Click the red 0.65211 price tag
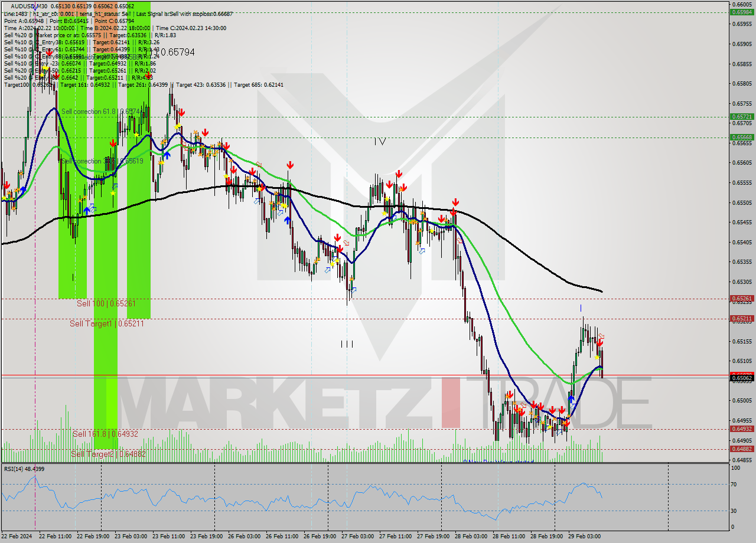 tap(742, 319)
